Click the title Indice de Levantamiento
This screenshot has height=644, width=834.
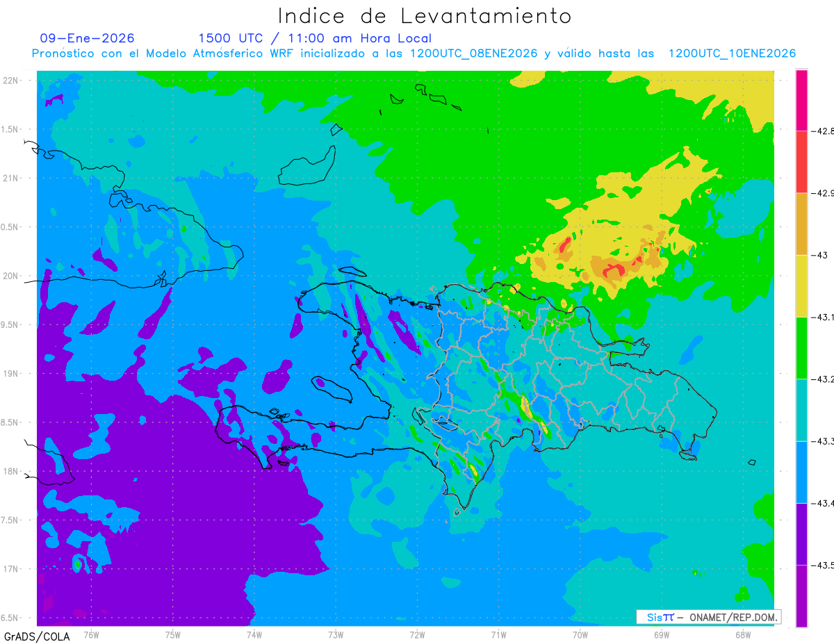(x=425, y=16)
